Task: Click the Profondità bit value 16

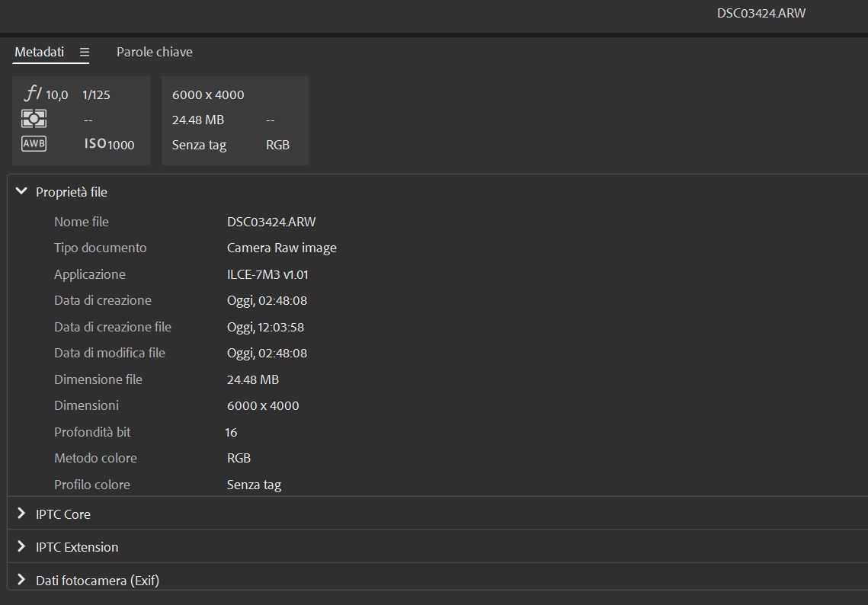Action: point(231,432)
